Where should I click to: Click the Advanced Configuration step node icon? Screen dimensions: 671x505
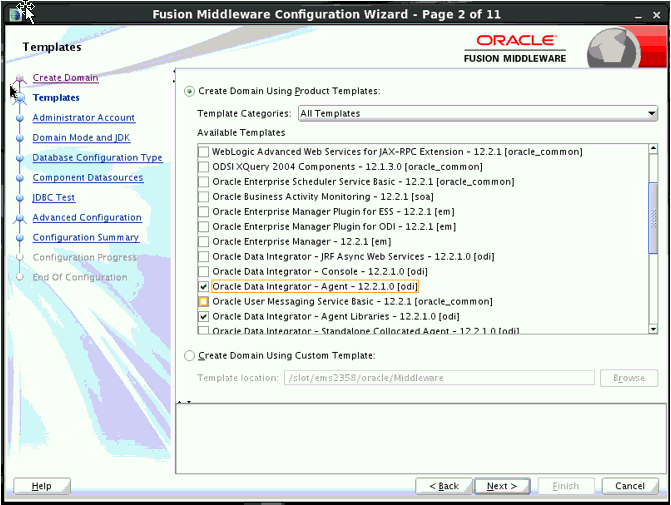click(x=19, y=218)
